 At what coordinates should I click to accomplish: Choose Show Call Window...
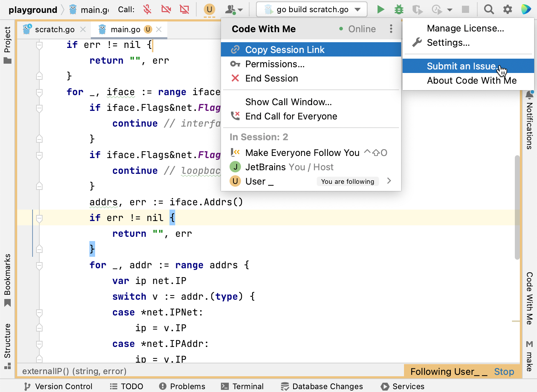point(311,102)
